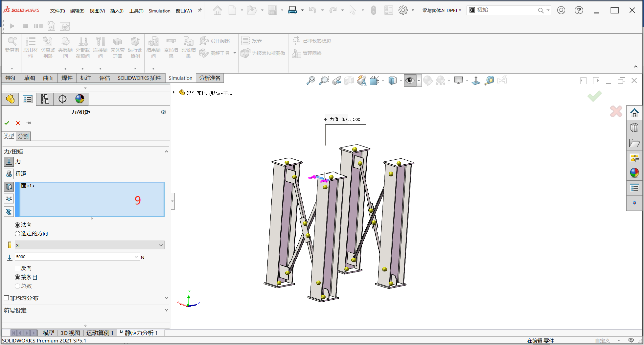The width and height of the screenshot is (644, 345).
Task: Expand the 非均匀分布 section chevron
Action: point(166,298)
